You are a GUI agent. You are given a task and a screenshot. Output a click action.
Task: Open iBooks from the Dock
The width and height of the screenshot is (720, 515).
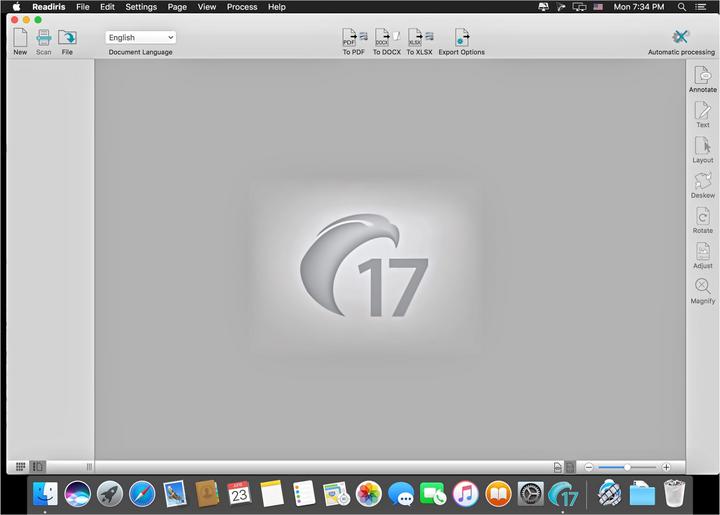click(x=498, y=494)
